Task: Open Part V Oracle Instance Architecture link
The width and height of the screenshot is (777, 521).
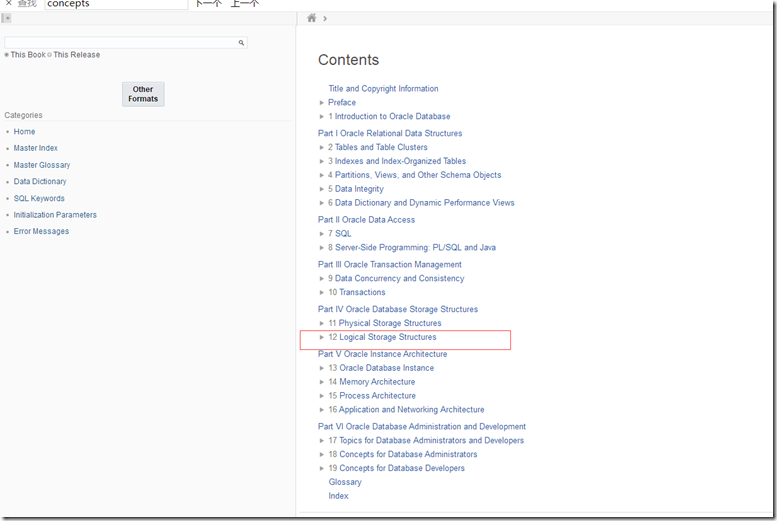Action: pyautogui.click(x=383, y=354)
